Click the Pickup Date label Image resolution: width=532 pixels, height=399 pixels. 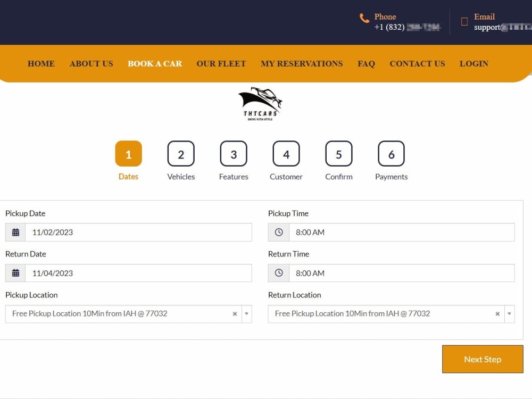[x=26, y=213]
